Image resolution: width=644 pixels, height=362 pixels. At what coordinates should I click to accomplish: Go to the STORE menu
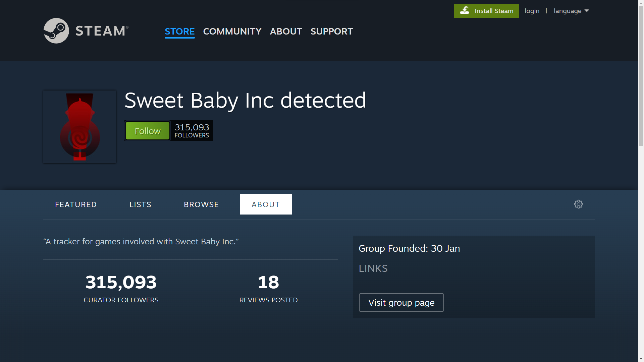[x=179, y=32]
